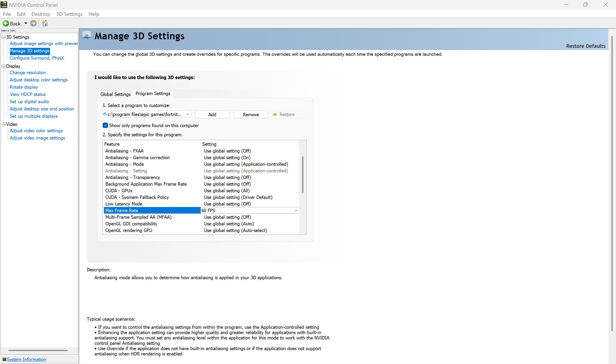Click the Fortnite program icon in dropdown

[105, 114]
